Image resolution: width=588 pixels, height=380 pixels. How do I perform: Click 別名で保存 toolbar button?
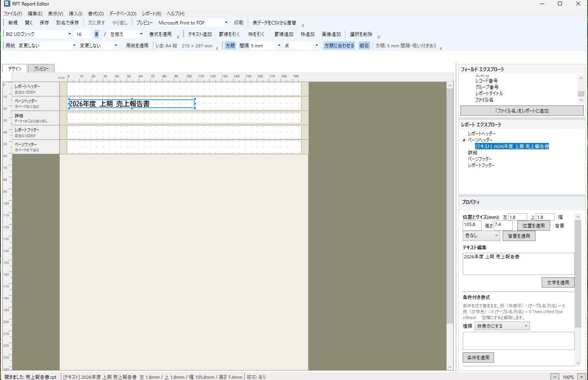click(68, 23)
